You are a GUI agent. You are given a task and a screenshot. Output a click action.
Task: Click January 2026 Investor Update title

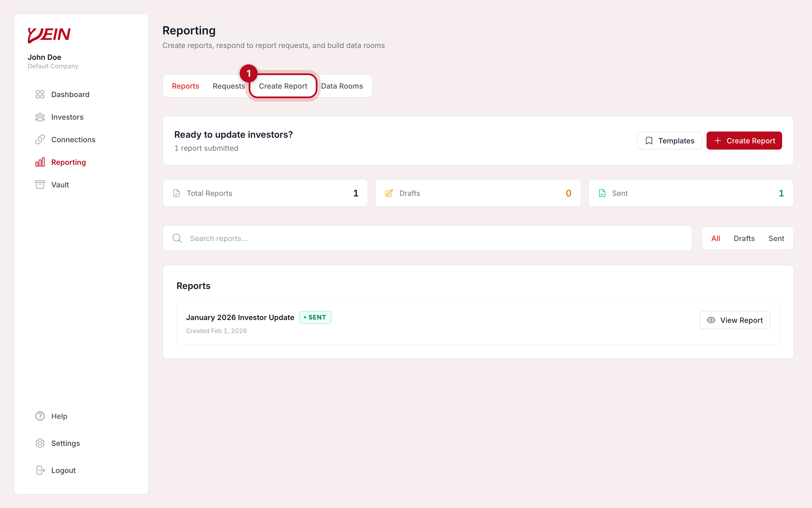[x=240, y=317]
